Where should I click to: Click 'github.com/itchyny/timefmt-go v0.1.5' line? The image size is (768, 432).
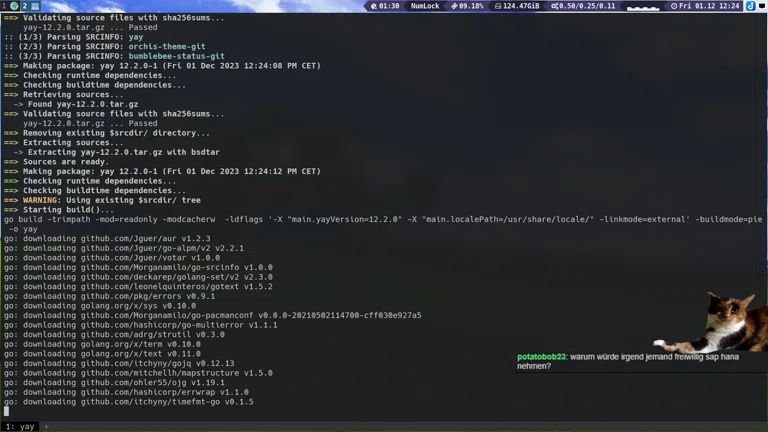[x=129, y=402]
